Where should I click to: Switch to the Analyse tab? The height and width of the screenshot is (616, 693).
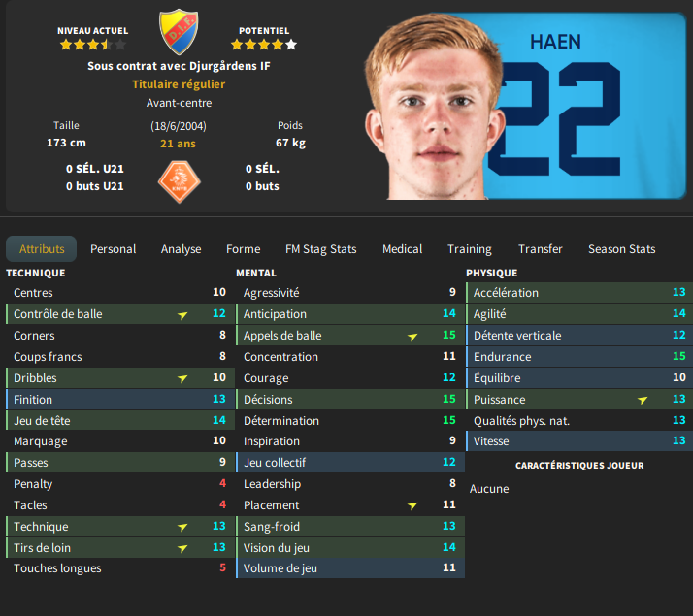coord(181,249)
